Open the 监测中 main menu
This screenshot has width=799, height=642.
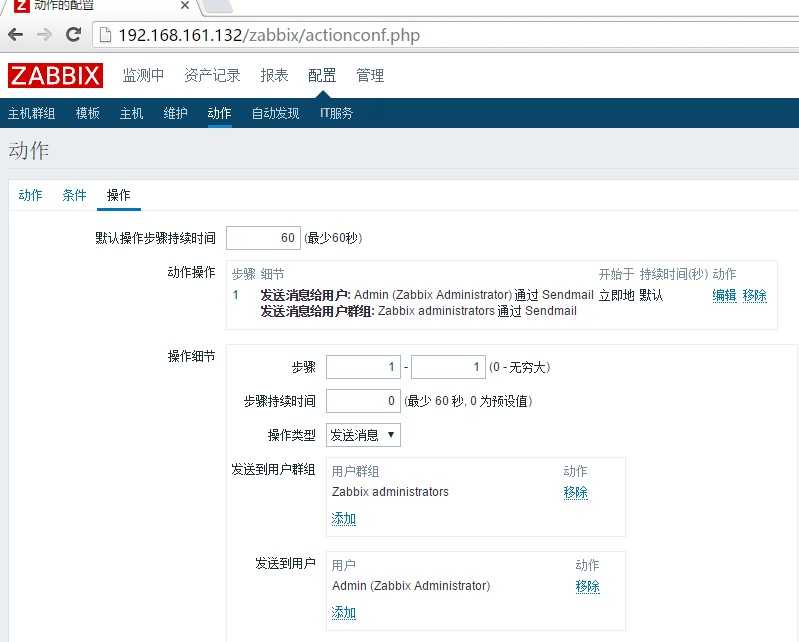click(143, 75)
